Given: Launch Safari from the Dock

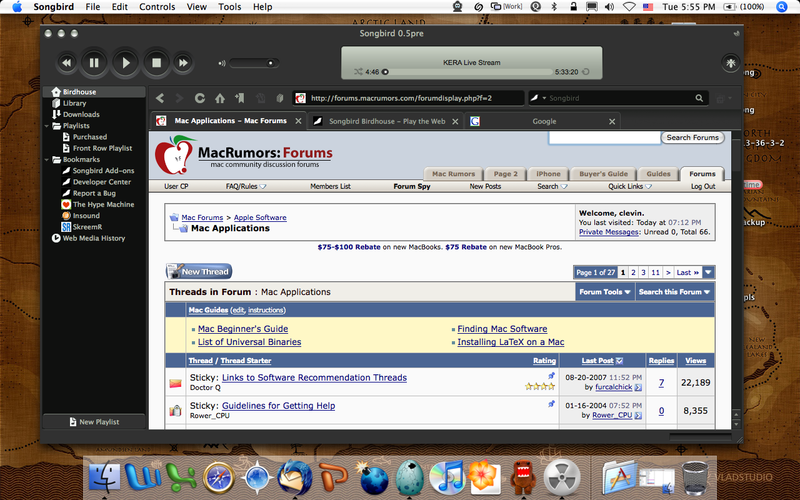Looking at the screenshot, I should (x=218, y=477).
